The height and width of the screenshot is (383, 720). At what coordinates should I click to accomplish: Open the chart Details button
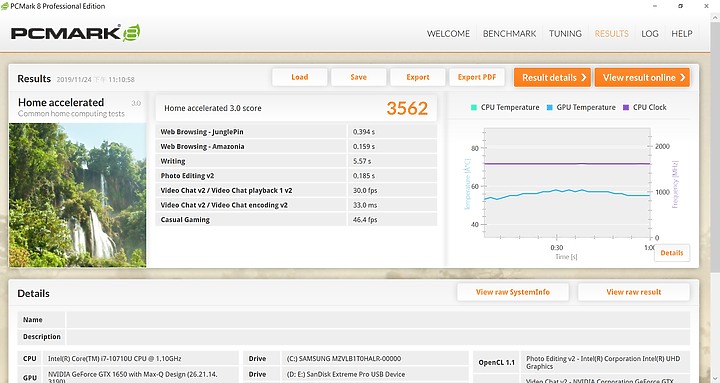(x=672, y=253)
